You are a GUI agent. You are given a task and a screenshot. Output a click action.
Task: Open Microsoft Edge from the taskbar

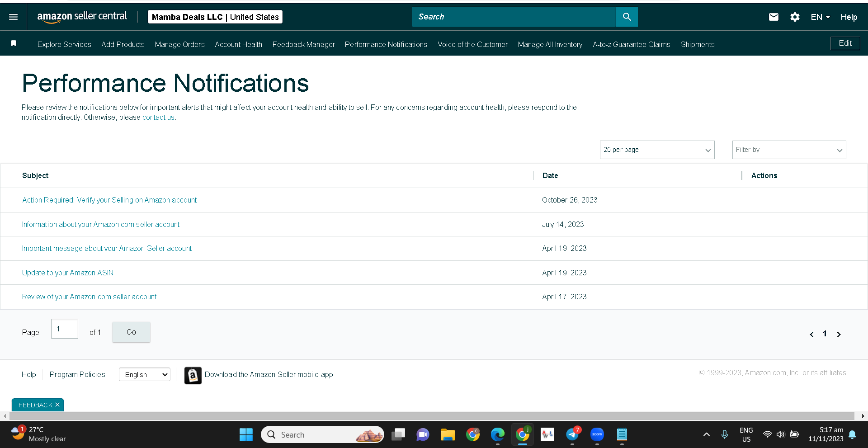[498, 435]
